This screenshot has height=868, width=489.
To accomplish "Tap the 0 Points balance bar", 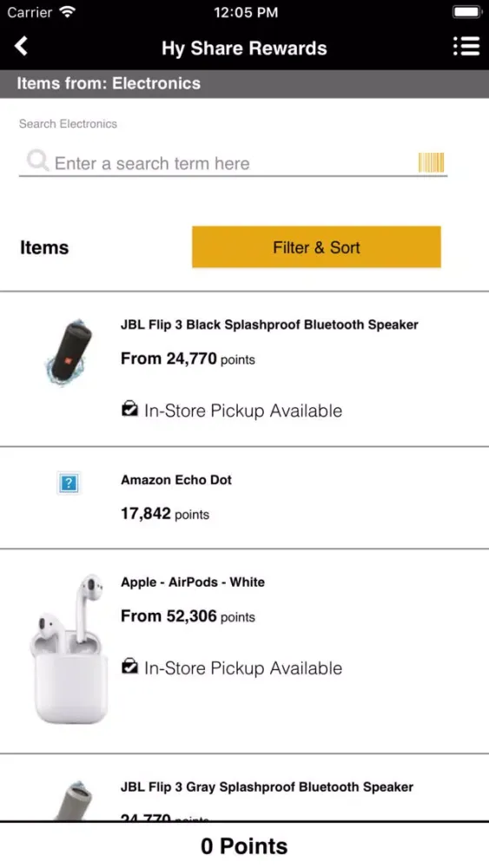I will (244, 845).
